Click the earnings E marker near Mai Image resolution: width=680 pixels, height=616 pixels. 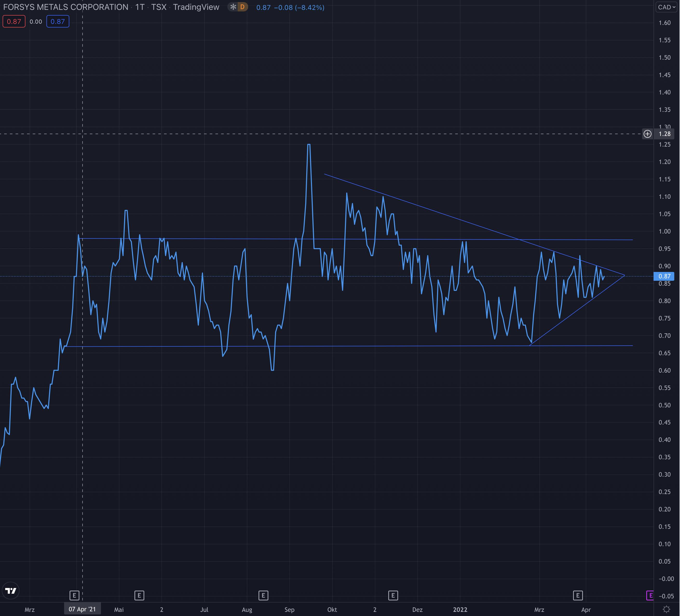coord(139,595)
